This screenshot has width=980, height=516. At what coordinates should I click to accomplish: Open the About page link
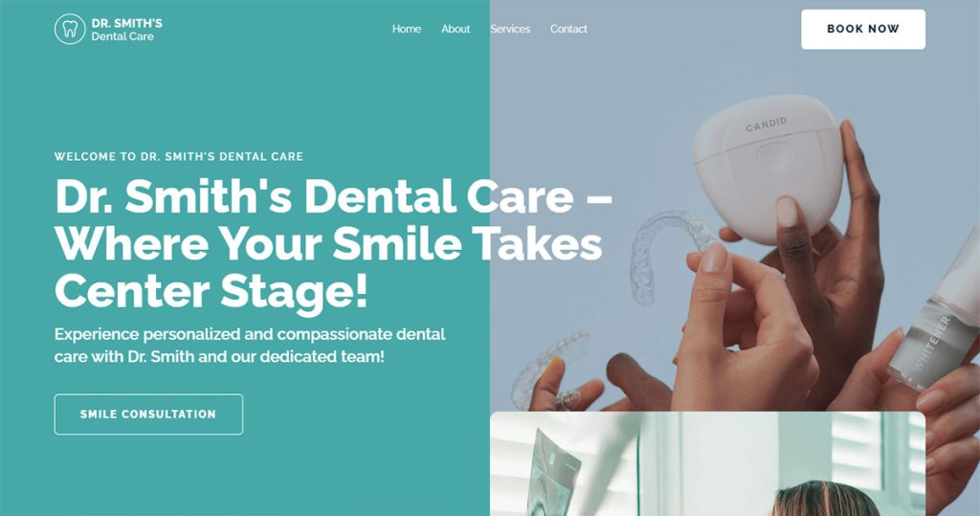tap(456, 29)
